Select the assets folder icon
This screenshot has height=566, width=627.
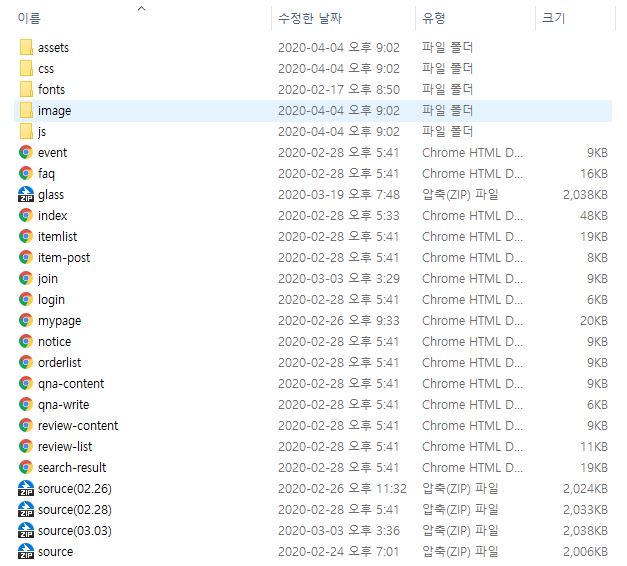(x=26, y=47)
